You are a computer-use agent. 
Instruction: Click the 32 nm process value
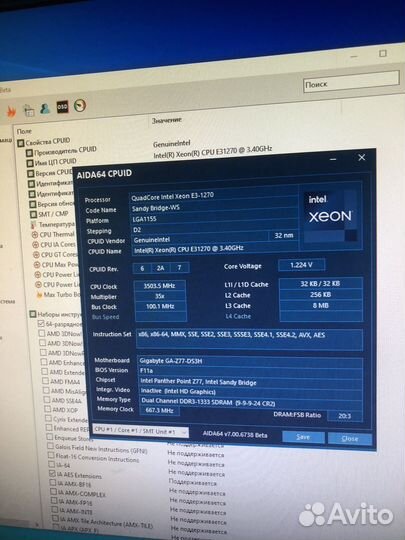pos(283,236)
